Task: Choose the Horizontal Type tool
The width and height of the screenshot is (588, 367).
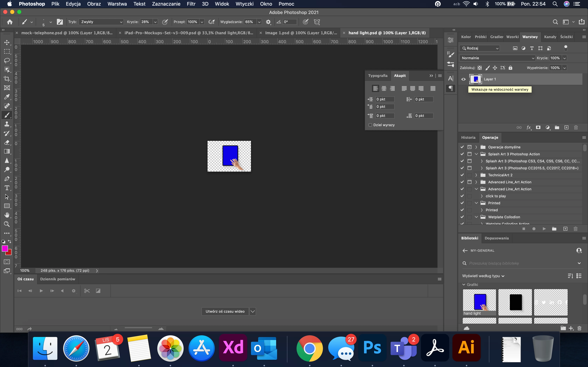Action: (7, 188)
